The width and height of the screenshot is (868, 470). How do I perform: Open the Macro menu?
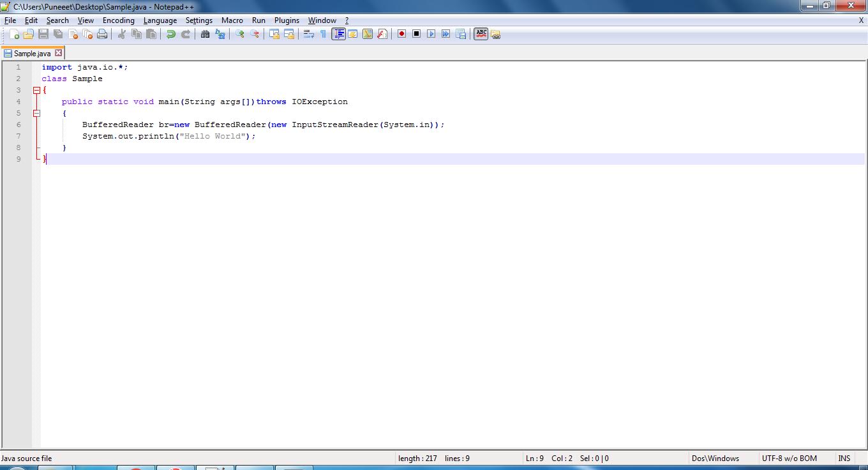[232, 20]
